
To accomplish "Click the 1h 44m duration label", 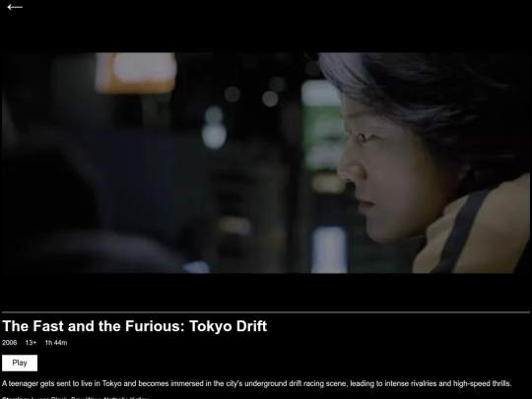I will (x=56, y=343).
